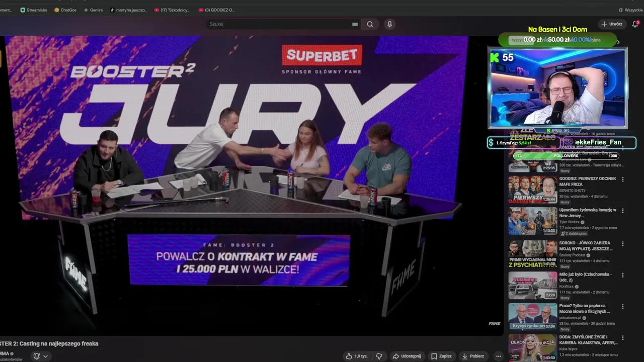
Task: Open the ChatGos bookmark
Action: [x=65, y=10]
